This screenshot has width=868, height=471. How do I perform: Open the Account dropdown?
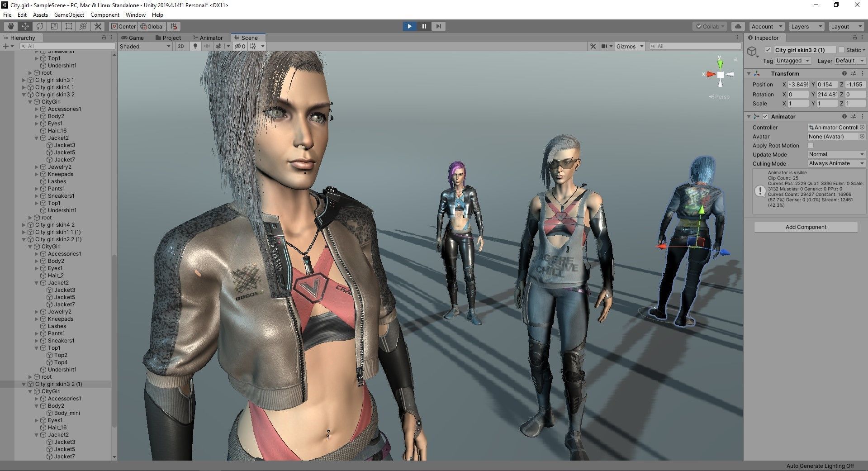pyautogui.click(x=767, y=26)
